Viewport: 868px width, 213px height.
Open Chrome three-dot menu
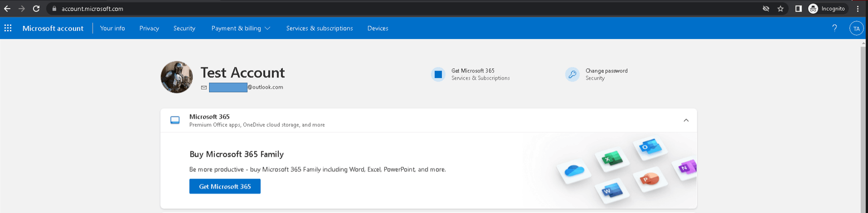858,9
